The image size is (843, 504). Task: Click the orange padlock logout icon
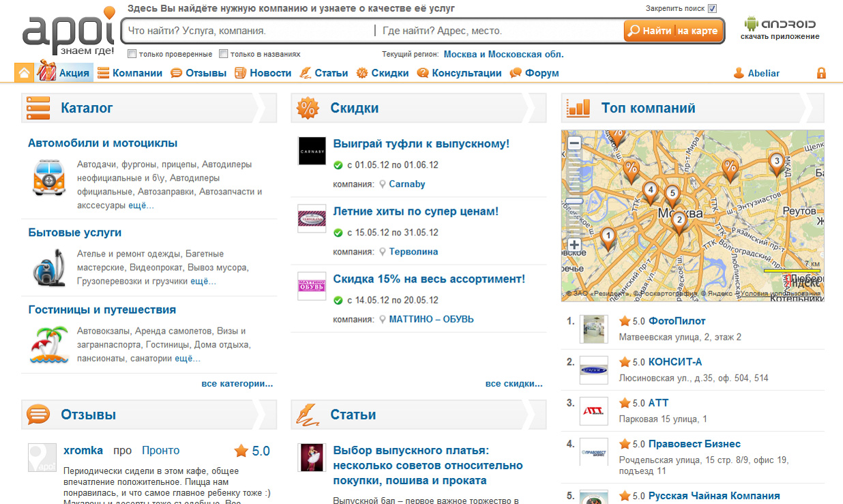tap(821, 73)
